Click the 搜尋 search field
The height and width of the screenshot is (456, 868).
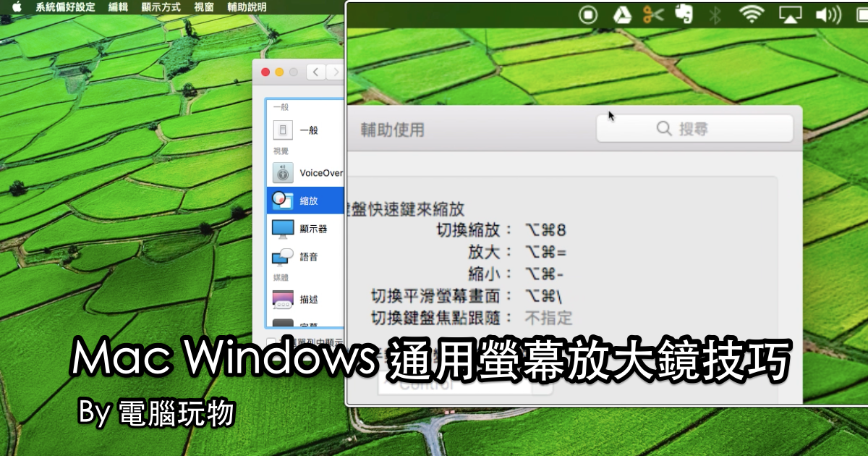point(694,129)
